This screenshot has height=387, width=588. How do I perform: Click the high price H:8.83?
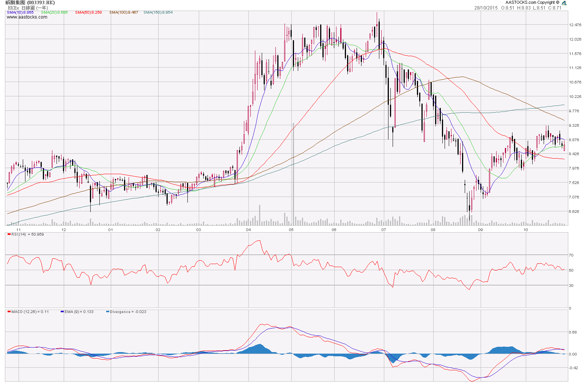(524, 8)
